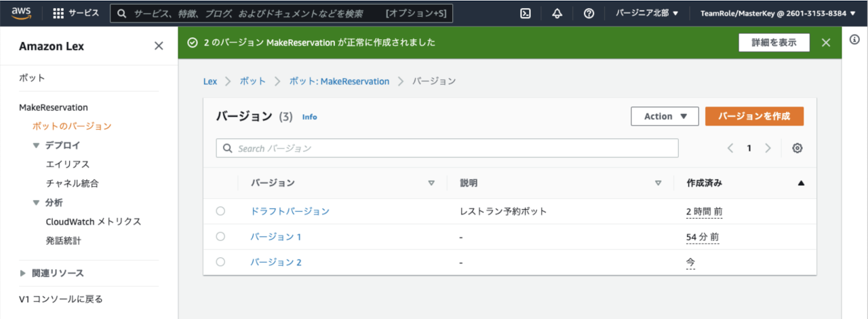The image size is (868, 319).
Task: Select ボットのバージョン in sidebar
Action: tap(72, 126)
